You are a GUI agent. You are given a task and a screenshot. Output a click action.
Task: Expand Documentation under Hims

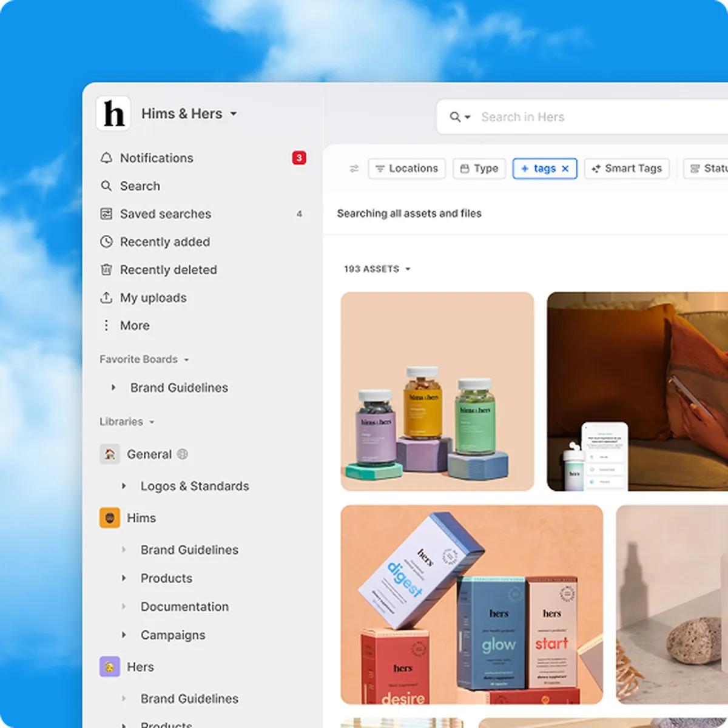coord(124,607)
